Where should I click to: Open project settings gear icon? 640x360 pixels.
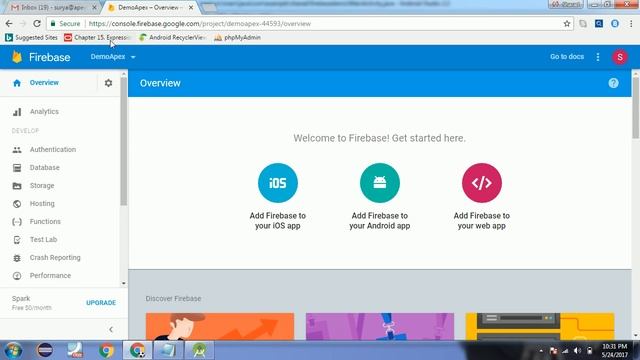[108, 83]
